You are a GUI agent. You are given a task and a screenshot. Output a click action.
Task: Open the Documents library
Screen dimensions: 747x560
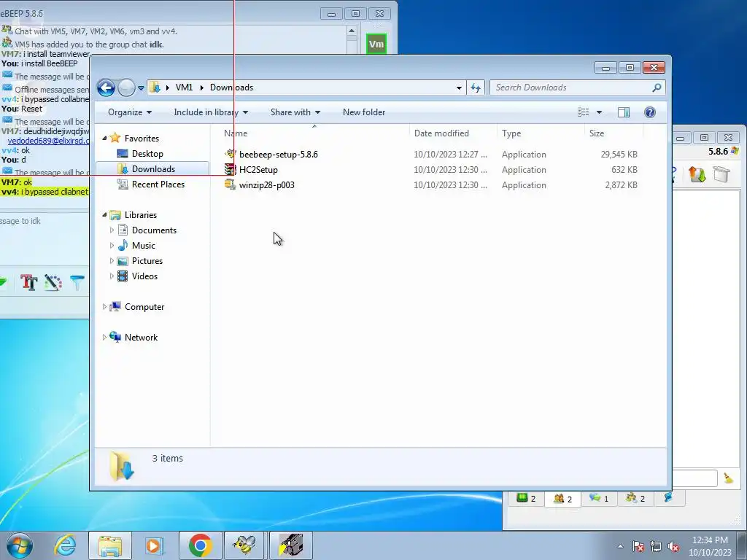(x=154, y=230)
